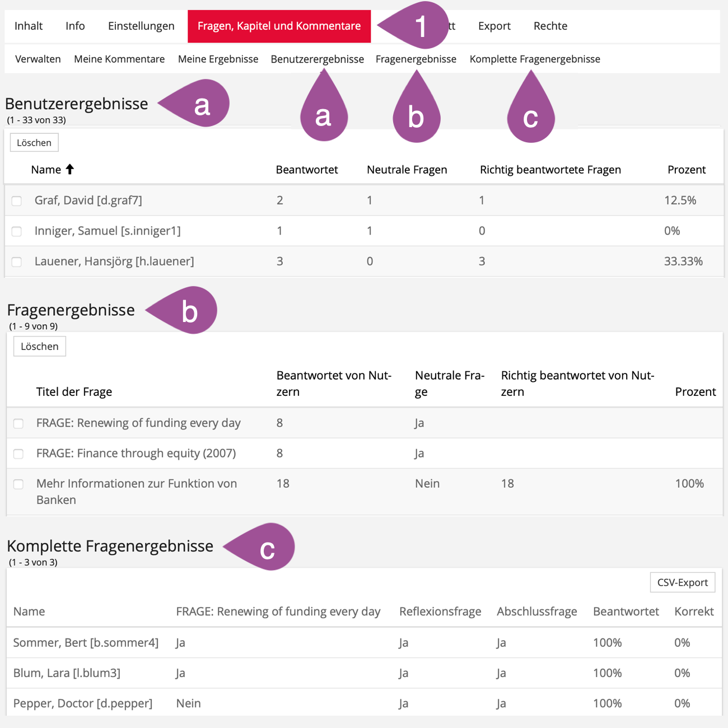Open the Fragen, Kapitel und Kommentare tab
This screenshot has height=728, width=728.
[279, 26]
